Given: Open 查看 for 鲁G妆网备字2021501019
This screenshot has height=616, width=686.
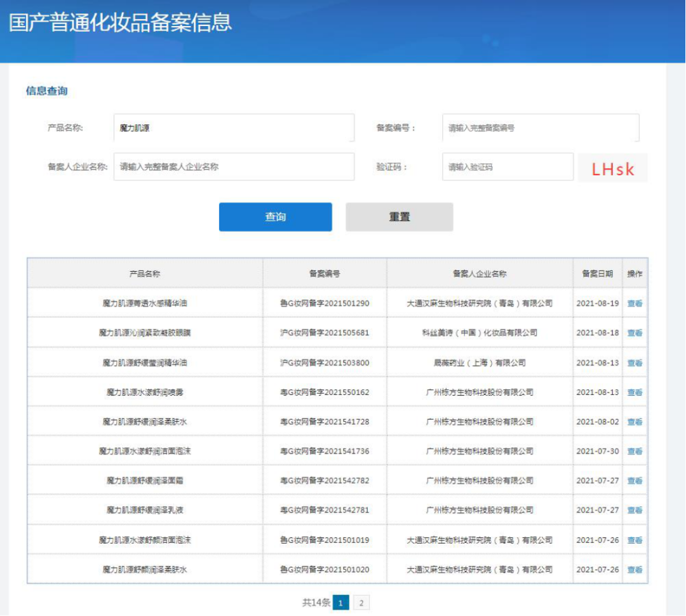Looking at the screenshot, I should 635,540.
